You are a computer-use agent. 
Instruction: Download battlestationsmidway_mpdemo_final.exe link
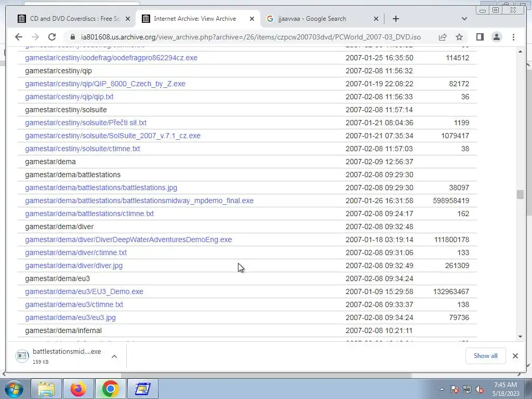click(x=139, y=201)
